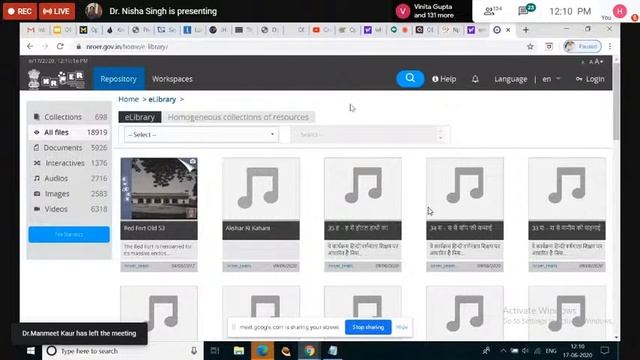Open Firefox from taskbar
Screen dimensions: 640x360
click(262, 351)
